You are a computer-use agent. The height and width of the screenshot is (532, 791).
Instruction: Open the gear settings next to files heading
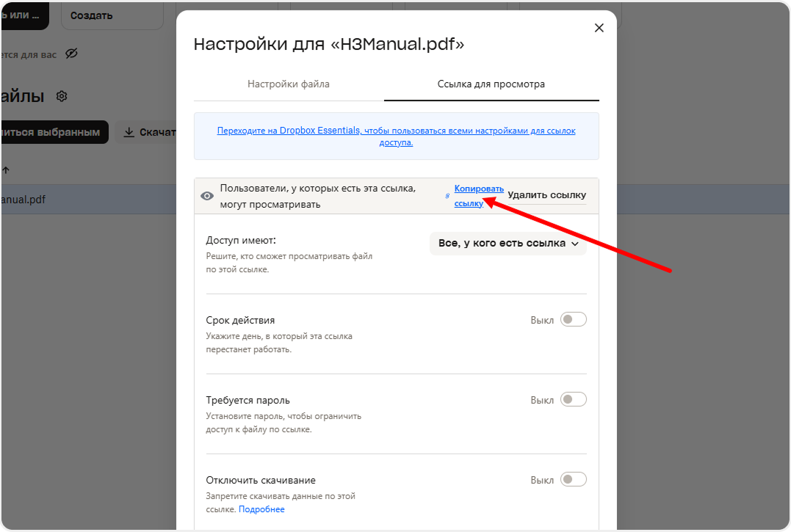pyautogui.click(x=62, y=96)
